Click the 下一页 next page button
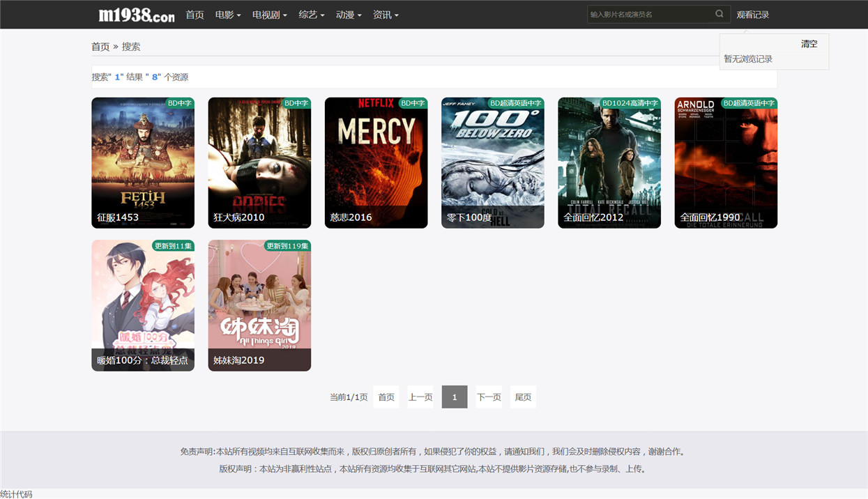The image size is (868, 499). click(x=489, y=397)
